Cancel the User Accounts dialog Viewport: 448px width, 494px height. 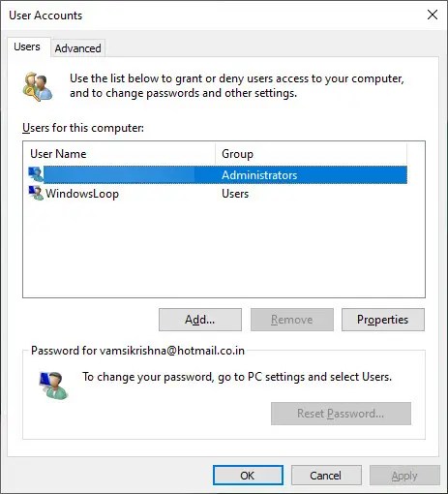[326, 476]
